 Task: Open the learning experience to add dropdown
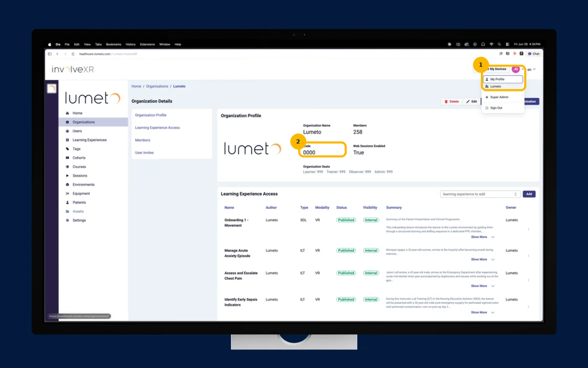tap(480, 194)
